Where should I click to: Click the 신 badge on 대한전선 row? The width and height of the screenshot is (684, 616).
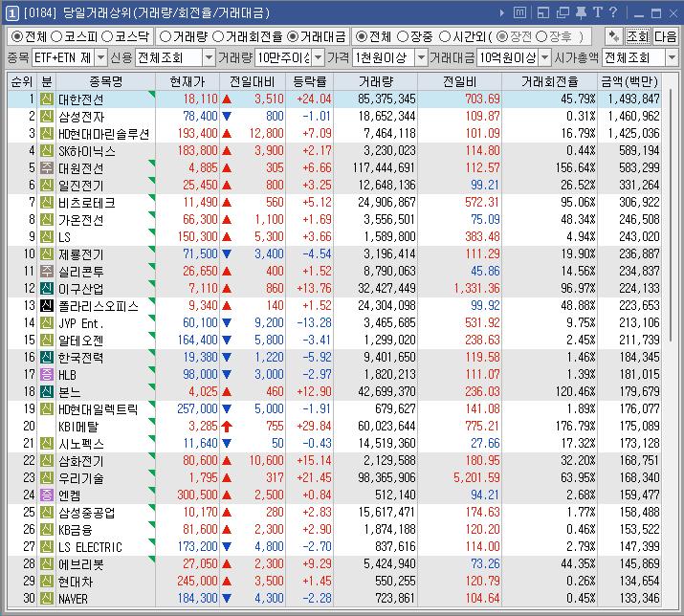click(47, 99)
